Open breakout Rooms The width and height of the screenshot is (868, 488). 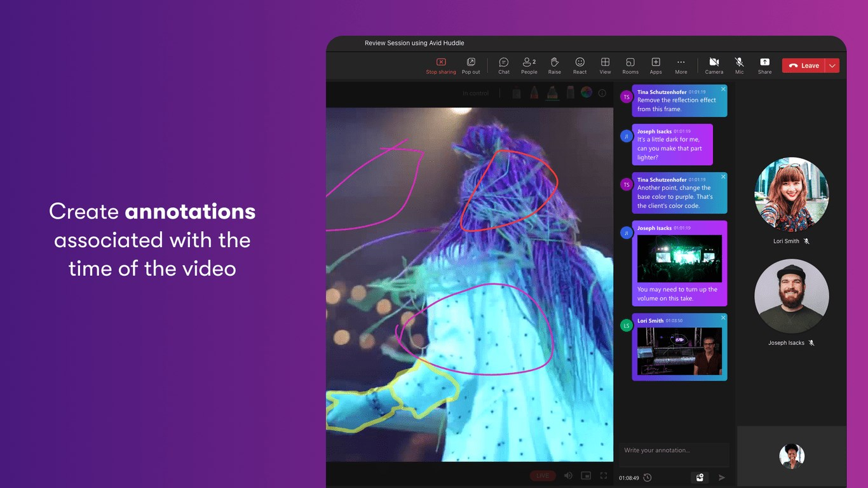point(630,65)
